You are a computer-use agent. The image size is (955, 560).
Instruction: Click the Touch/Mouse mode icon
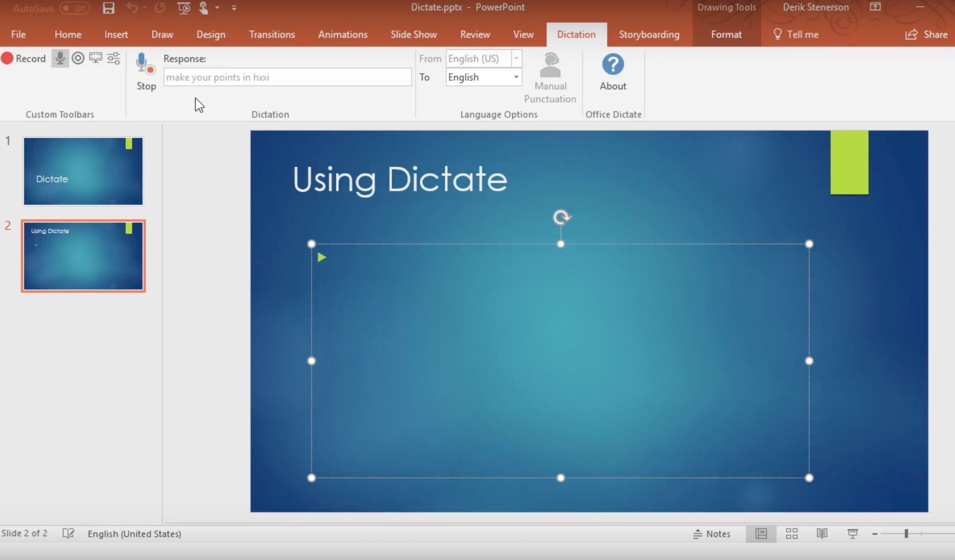tap(204, 8)
